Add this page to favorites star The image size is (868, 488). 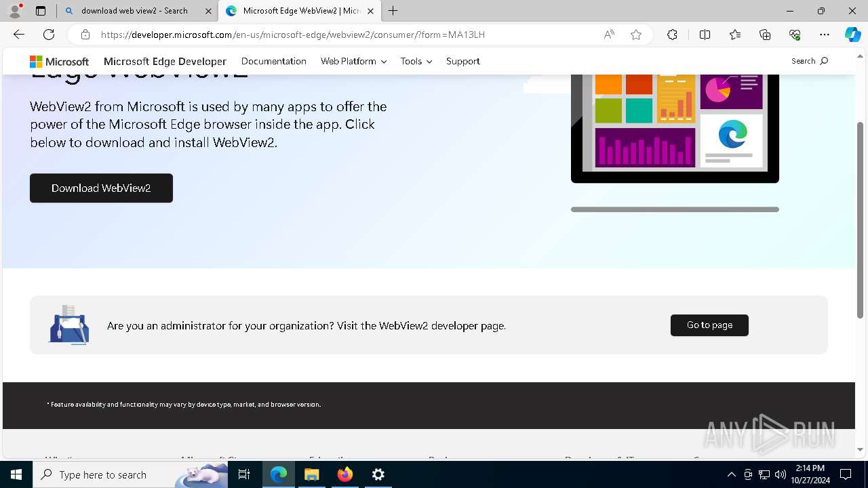[x=636, y=35]
